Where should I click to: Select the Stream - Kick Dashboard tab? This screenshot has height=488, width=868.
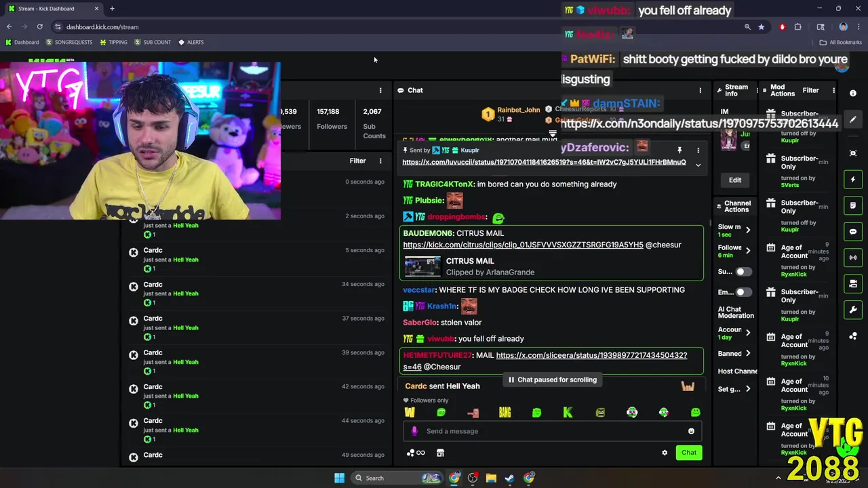point(53,9)
